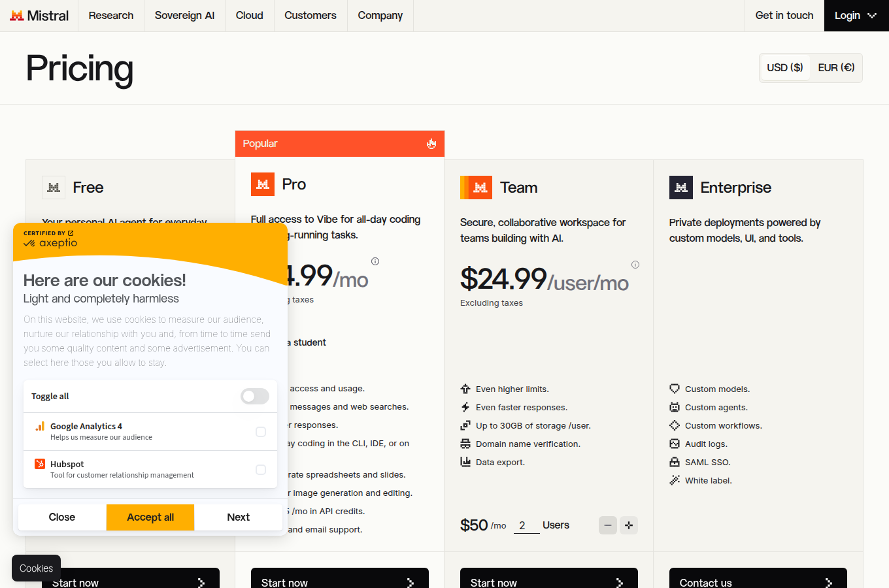Open the Sovereign AI menu
This screenshot has height=588, width=889.
pos(185,16)
